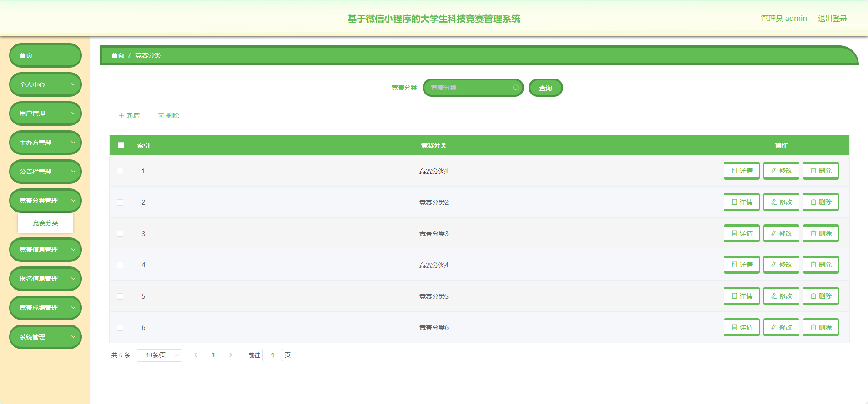Select the 竞赛分类 submenu item
This screenshot has width=868, height=404.
point(45,223)
